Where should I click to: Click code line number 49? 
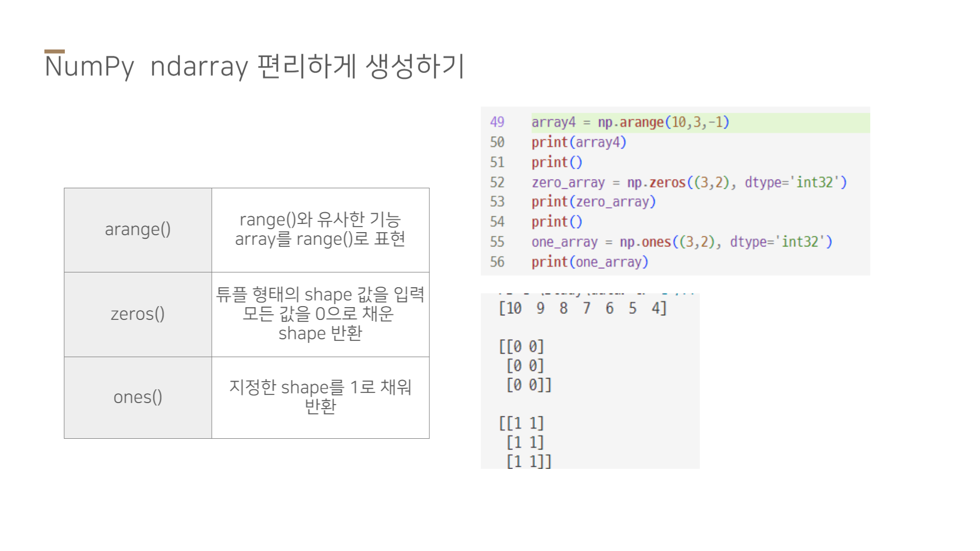tap(497, 122)
